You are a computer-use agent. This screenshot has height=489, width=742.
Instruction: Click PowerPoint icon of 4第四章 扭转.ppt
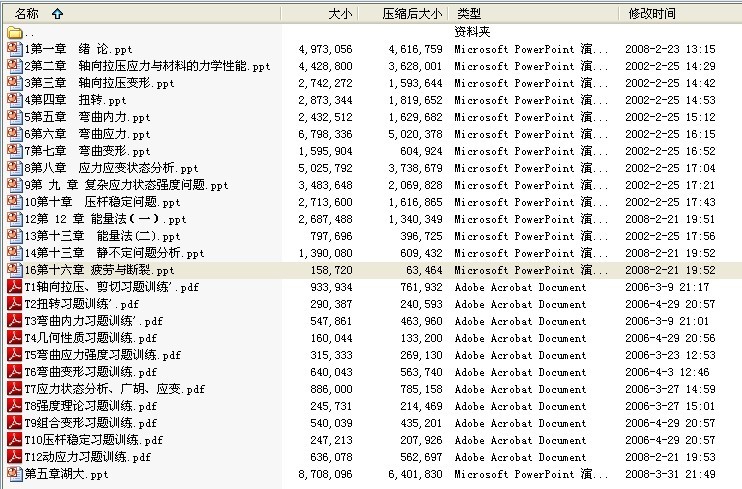[x=15, y=100]
